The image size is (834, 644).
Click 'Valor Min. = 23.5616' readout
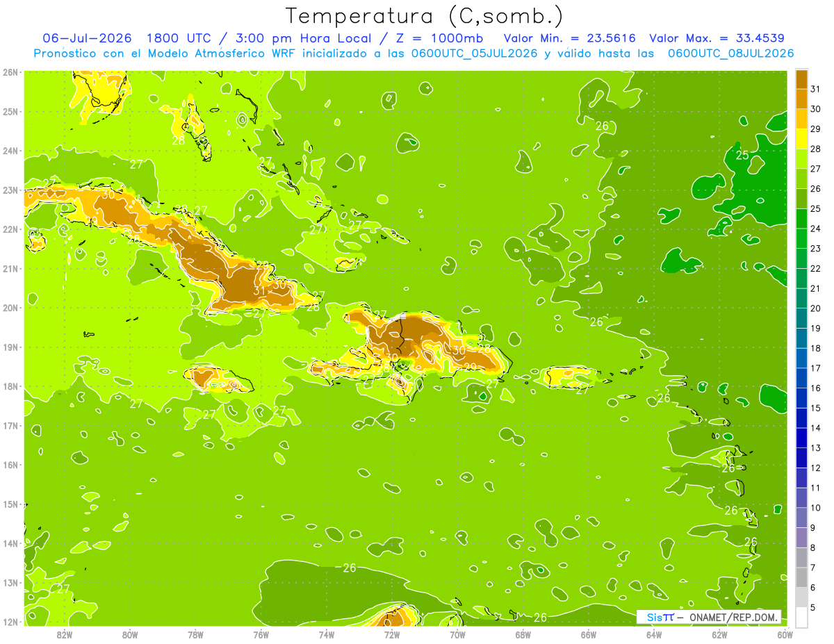[x=569, y=38]
